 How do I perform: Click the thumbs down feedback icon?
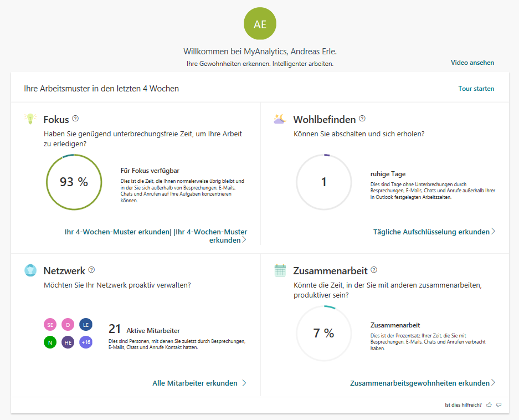click(x=499, y=405)
